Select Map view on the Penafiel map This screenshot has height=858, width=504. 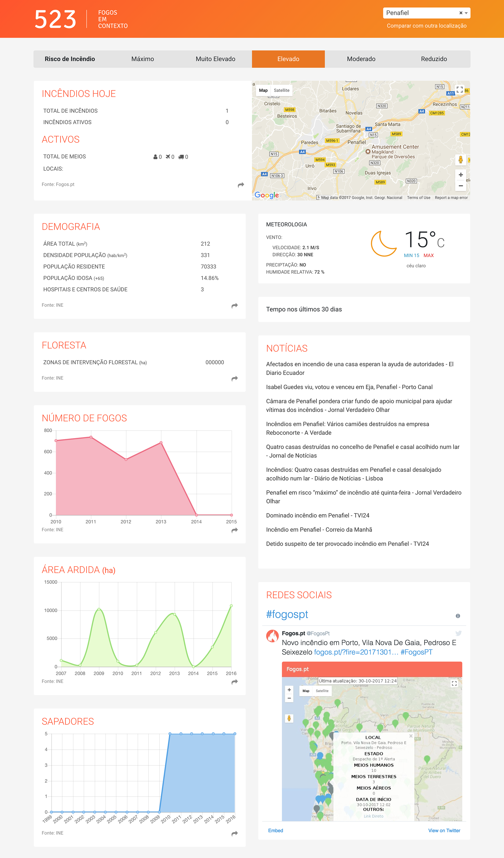coord(263,90)
